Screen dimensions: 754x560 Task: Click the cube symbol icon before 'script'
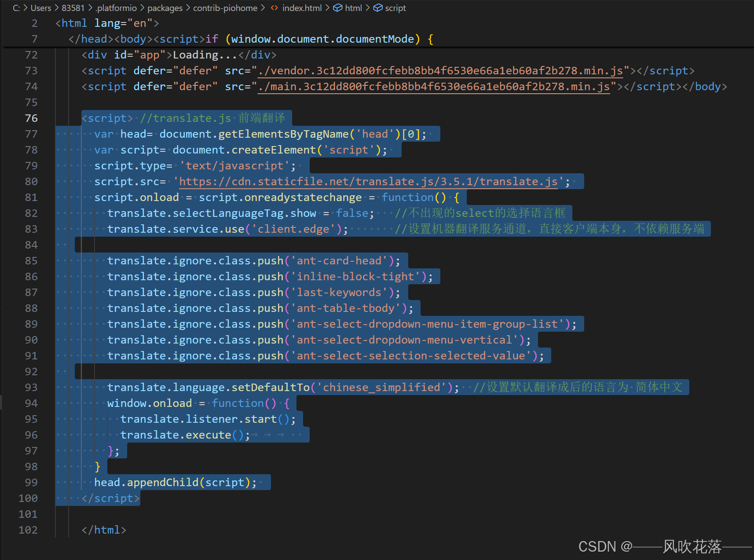point(378,8)
